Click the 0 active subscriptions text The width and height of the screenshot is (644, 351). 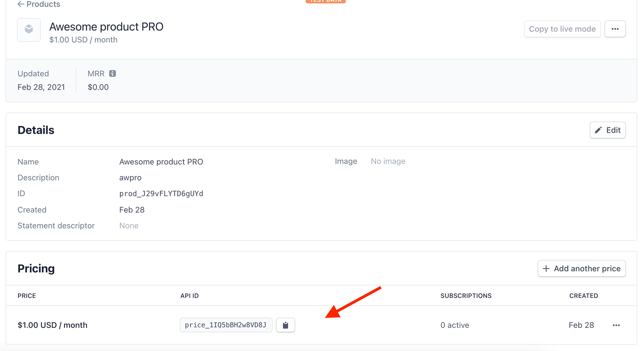455,325
